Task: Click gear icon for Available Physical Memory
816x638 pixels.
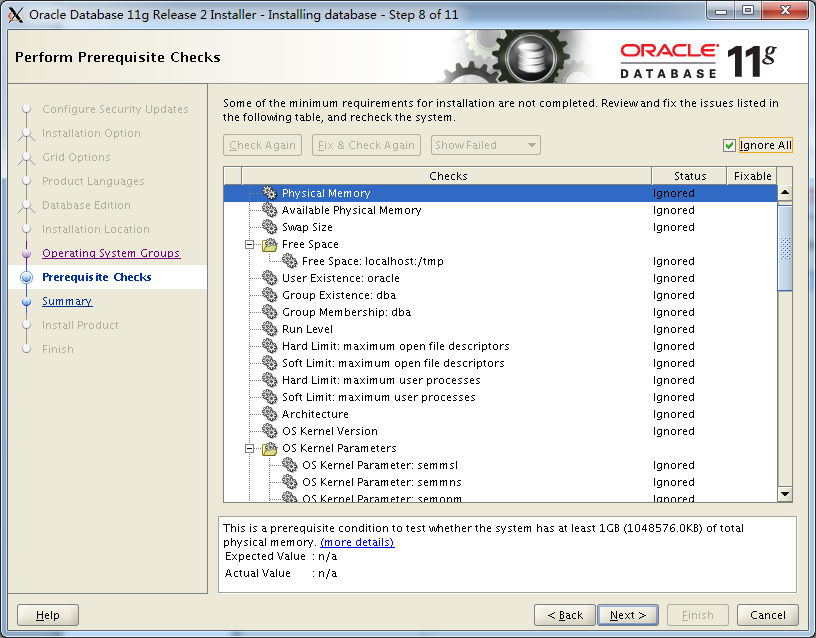Action: (270, 210)
